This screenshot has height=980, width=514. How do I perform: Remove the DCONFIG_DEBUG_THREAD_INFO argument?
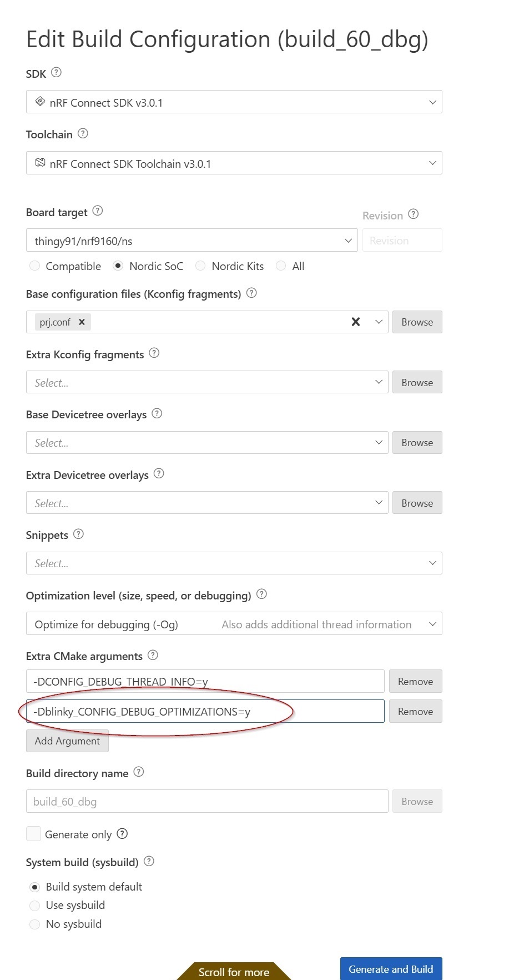[x=415, y=682]
